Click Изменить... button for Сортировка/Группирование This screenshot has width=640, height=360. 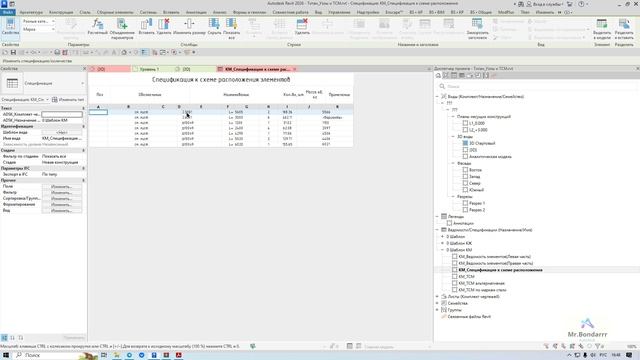point(62,198)
